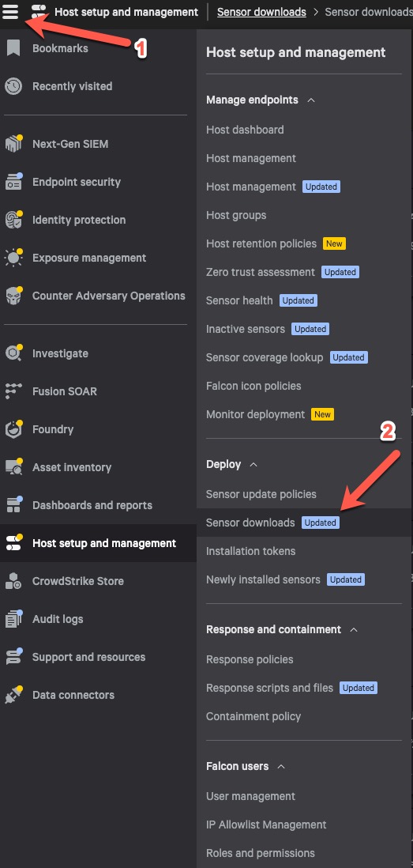The height and width of the screenshot is (868, 413).
Task: Click the Foundry icon
Action: (x=13, y=429)
